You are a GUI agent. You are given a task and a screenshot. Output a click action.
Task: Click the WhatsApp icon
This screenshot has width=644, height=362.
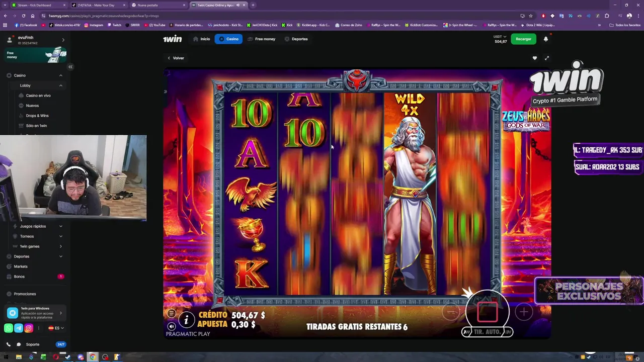[x=9, y=328]
